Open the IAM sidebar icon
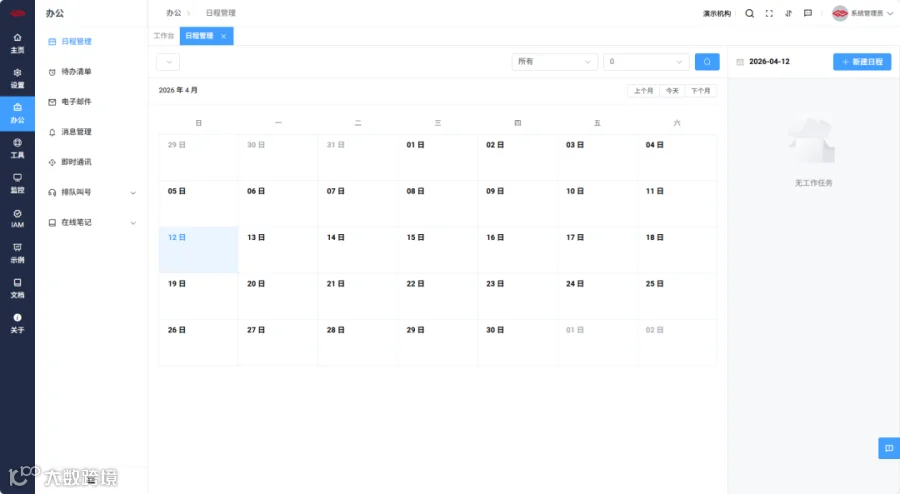 pos(17,218)
